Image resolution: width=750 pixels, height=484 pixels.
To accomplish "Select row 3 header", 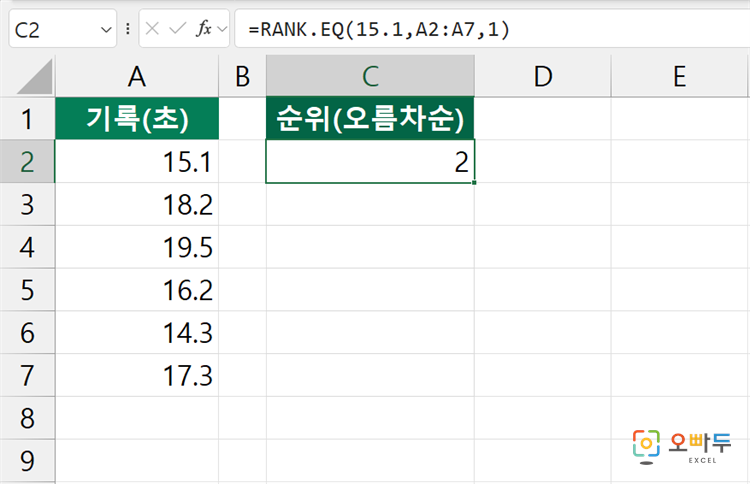I will tap(27, 204).
